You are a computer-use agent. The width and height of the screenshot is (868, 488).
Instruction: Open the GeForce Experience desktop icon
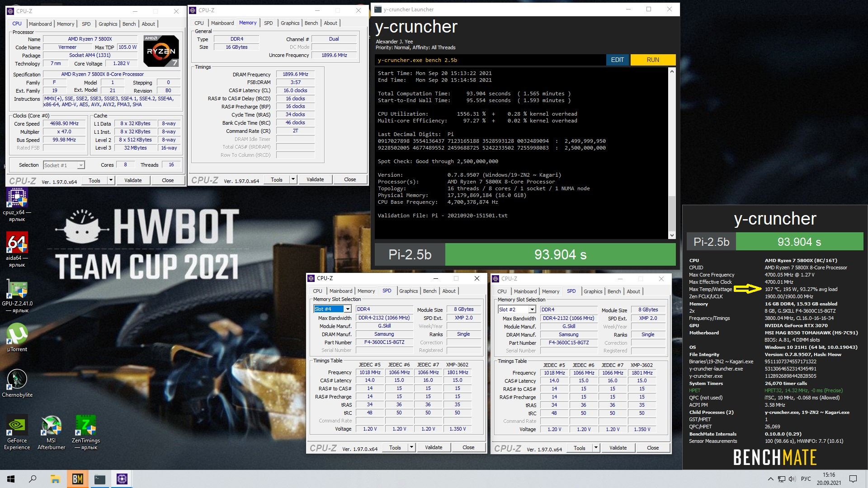coord(17,426)
